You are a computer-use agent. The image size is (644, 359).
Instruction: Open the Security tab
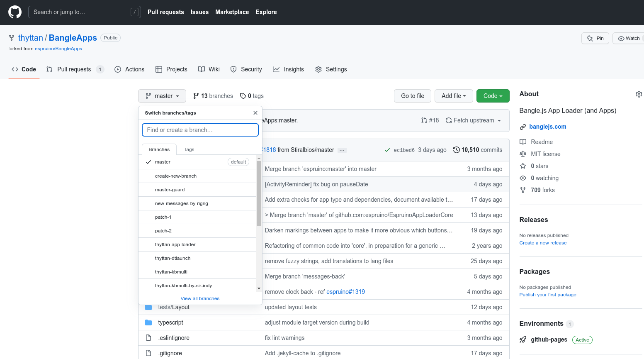[x=246, y=69]
